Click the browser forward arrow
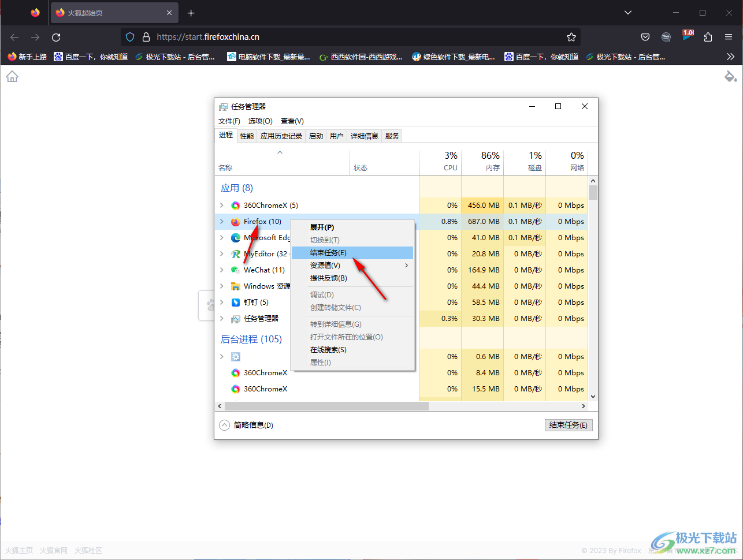The height and width of the screenshot is (560, 743). tap(35, 37)
